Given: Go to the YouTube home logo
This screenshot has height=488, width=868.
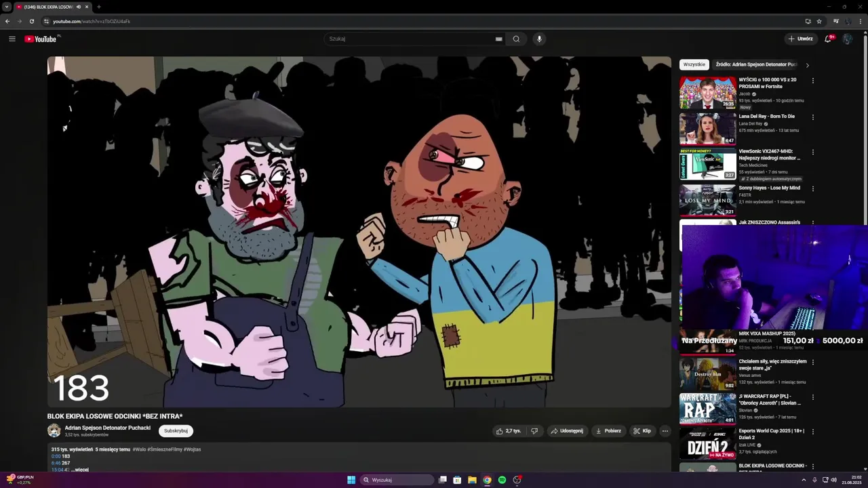Looking at the screenshot, I should [41, 39].
